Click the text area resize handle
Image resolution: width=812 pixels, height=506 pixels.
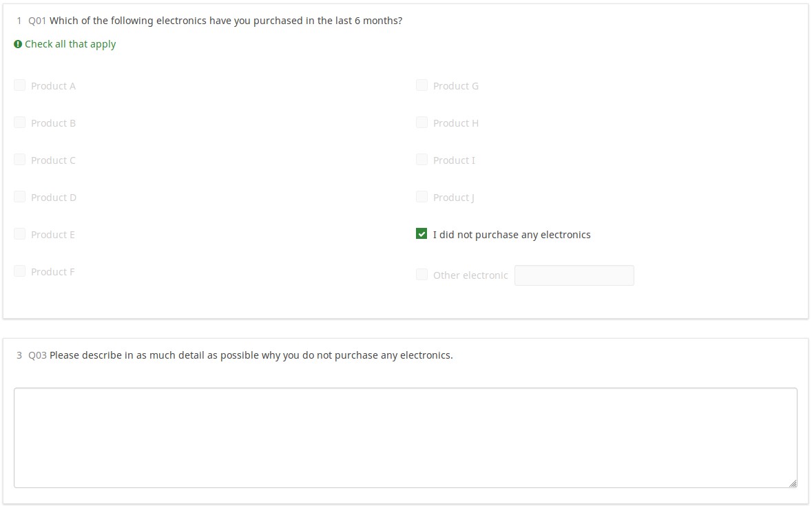793,483
